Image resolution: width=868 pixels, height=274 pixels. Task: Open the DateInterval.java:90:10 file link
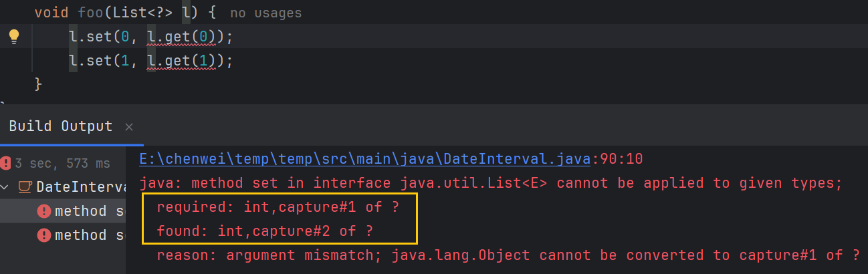pos(366,158)
